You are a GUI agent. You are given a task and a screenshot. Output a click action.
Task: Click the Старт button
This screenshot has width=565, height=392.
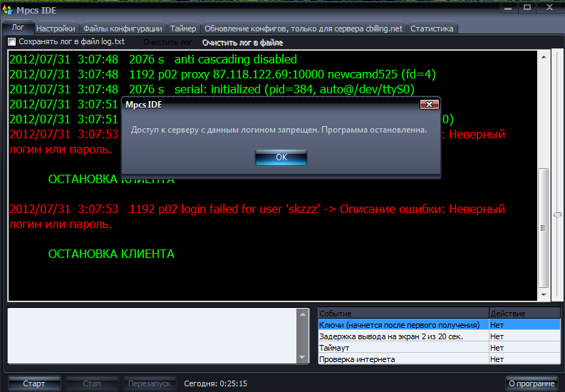33,383
